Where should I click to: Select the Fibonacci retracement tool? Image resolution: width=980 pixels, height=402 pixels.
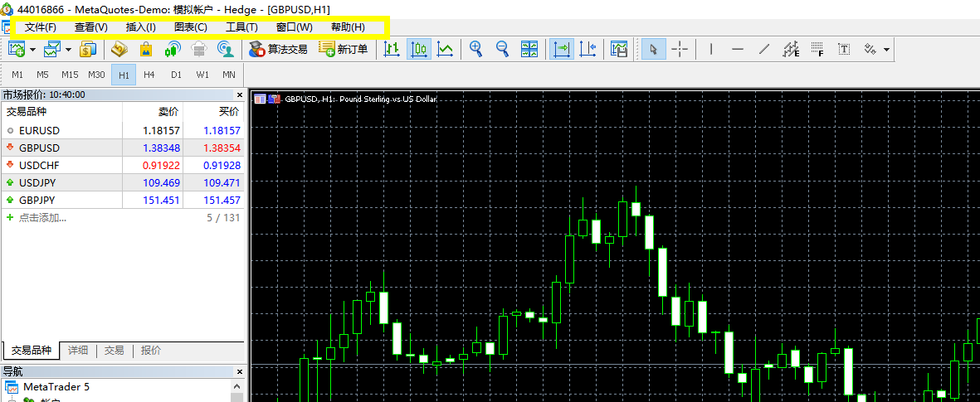point(817,50)
